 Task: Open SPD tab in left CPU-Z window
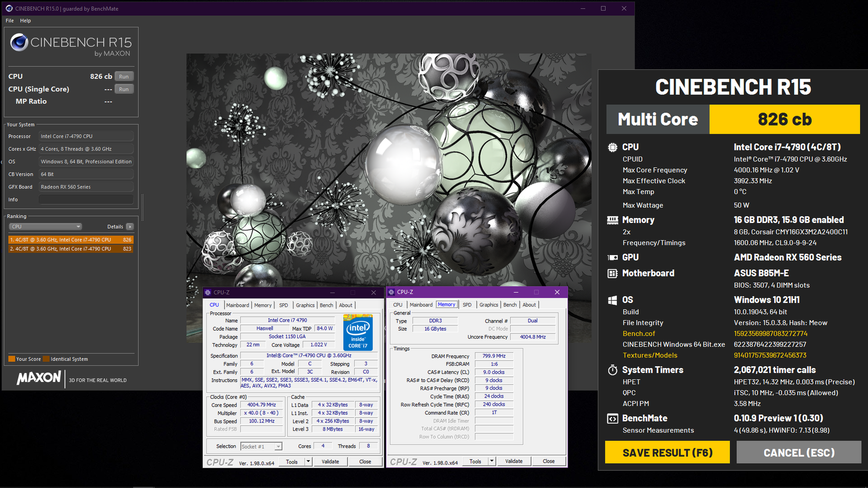click(x=283, y=305)
